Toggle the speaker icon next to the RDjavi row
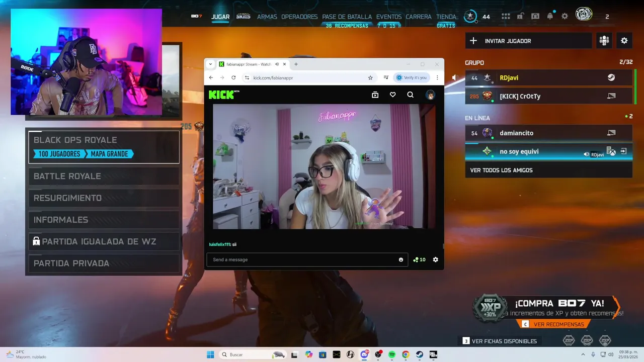Screen dimensions: 644x362 coord(454,77)
